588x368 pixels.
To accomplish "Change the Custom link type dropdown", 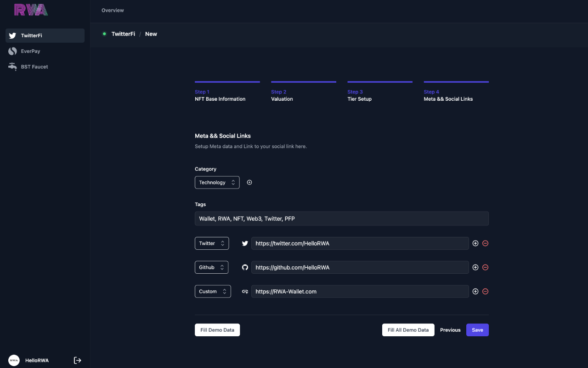I will 213,291.
